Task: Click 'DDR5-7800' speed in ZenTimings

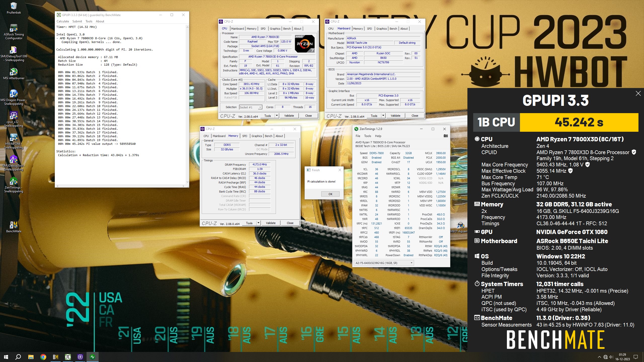Action: click(376, 153)
